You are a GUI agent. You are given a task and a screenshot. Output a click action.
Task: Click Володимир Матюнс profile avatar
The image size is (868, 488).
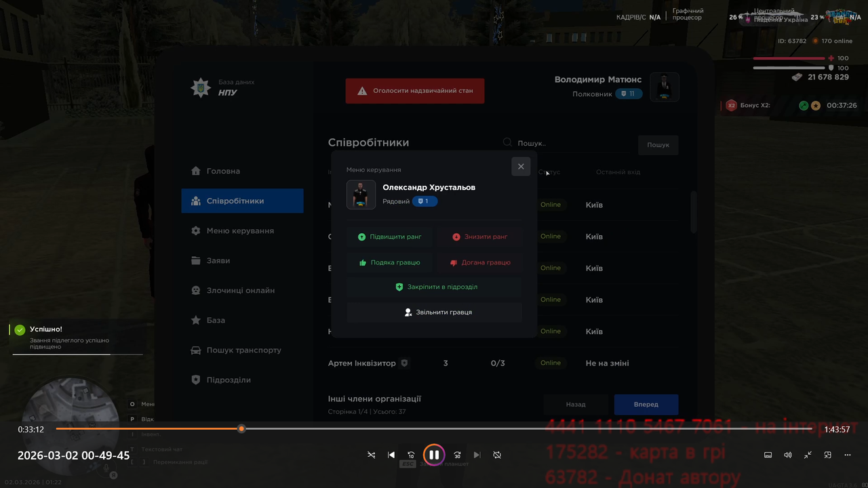click(x=665, y=87)
